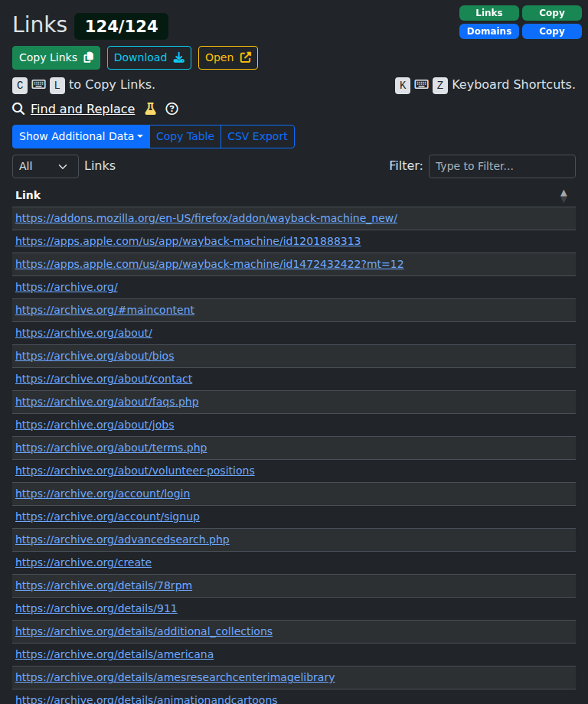Click the C shortcut key badge

(x=20, y=85)
